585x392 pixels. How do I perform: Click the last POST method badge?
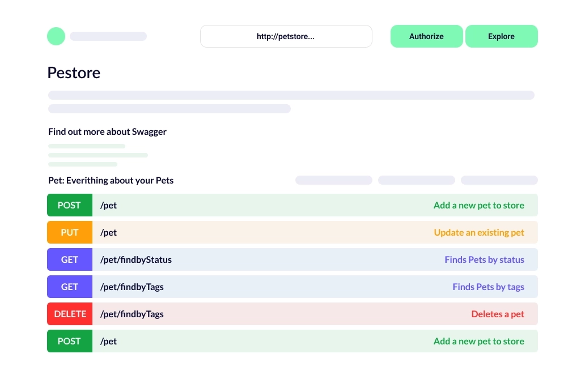click(x=69, y=341)
